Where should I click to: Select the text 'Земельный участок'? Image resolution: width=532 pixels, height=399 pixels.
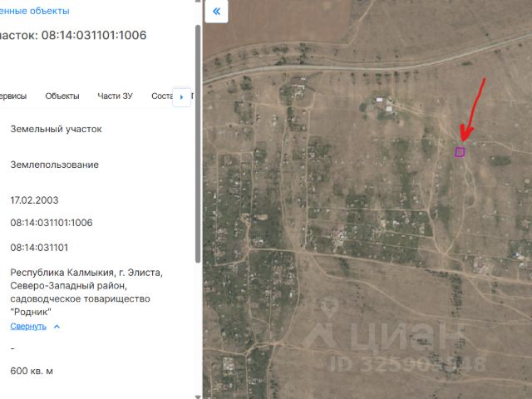point(56,129)
